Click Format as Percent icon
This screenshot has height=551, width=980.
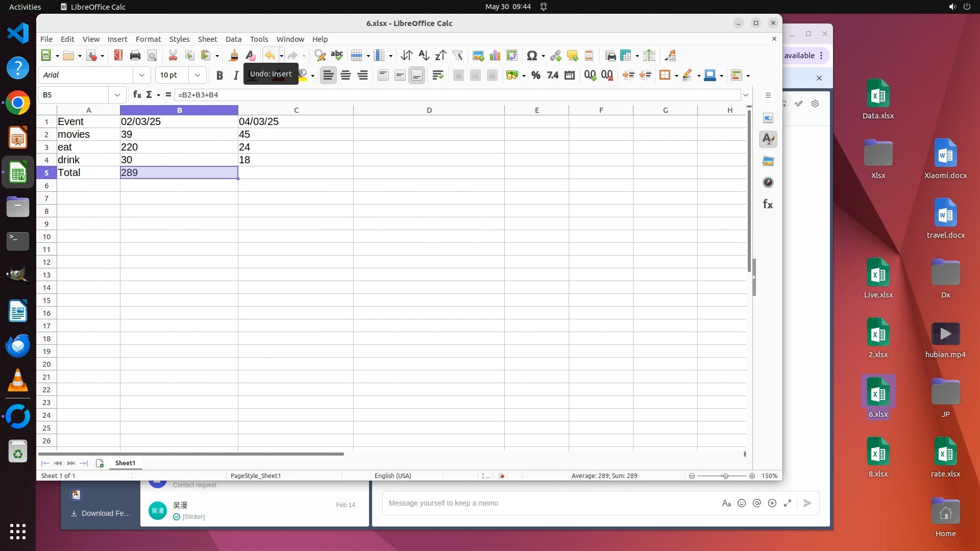coord(535,76)
